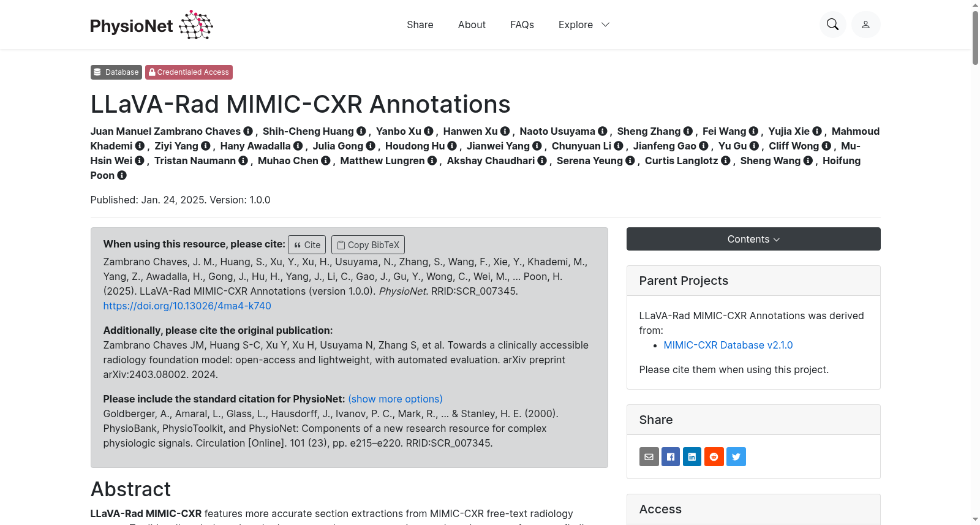The width and height of the screenshot is (980, 525).
Task: Click show more options link
Action: point(395,399)
